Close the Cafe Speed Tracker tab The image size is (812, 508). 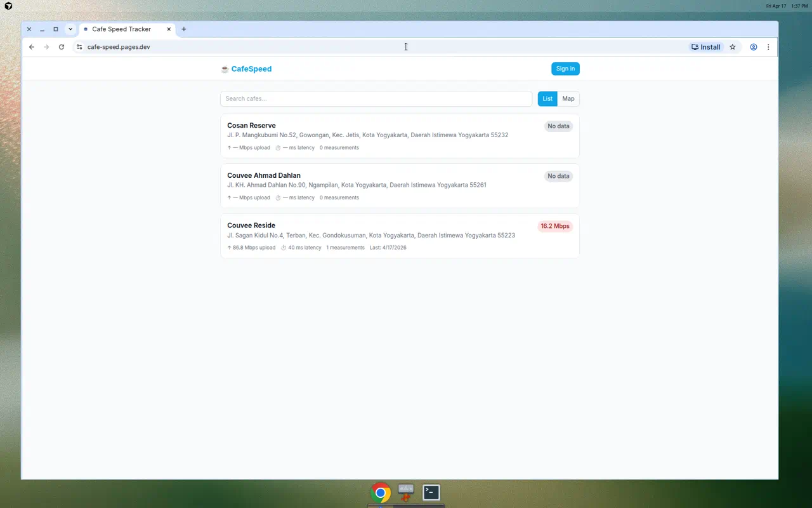169,29
